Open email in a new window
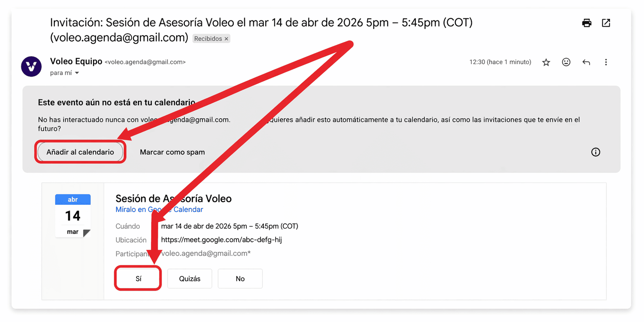 (x=606, y=23)
